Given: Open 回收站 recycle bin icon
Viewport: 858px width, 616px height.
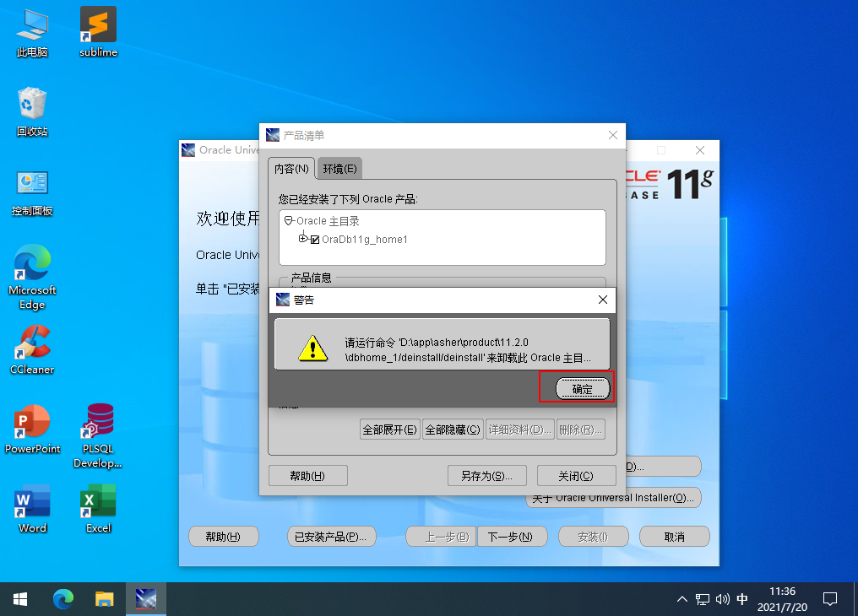Looking at the screenshot, I should pos(32,112).
